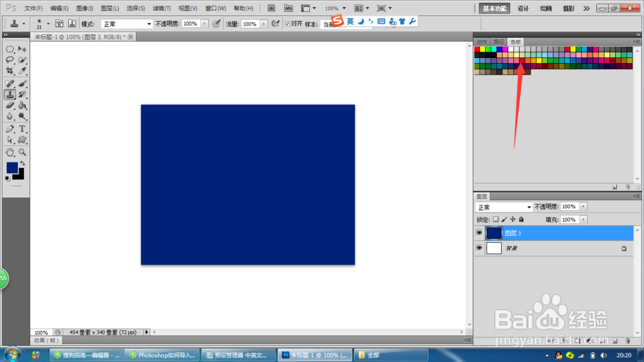Switch to the 路径 panel tab
The height and width of the screenshot is (362, 644).
498,42
